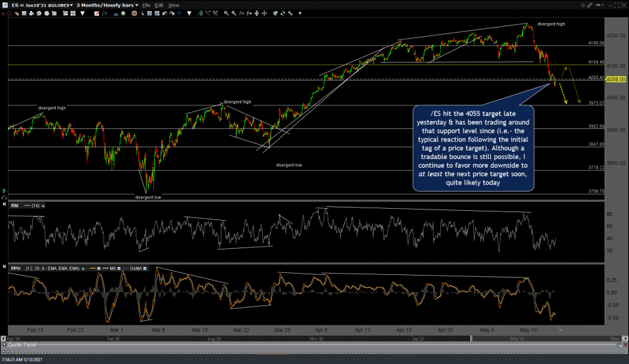Open the grid table toolbar icon
This screenshot has width=629, height=364.
click(24, 14)
